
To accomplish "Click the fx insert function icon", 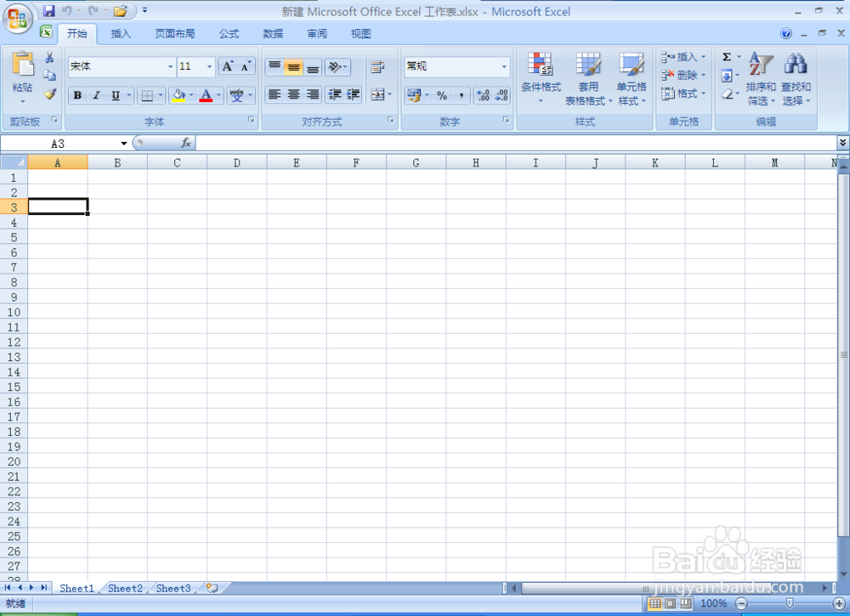I will point(186,143).
